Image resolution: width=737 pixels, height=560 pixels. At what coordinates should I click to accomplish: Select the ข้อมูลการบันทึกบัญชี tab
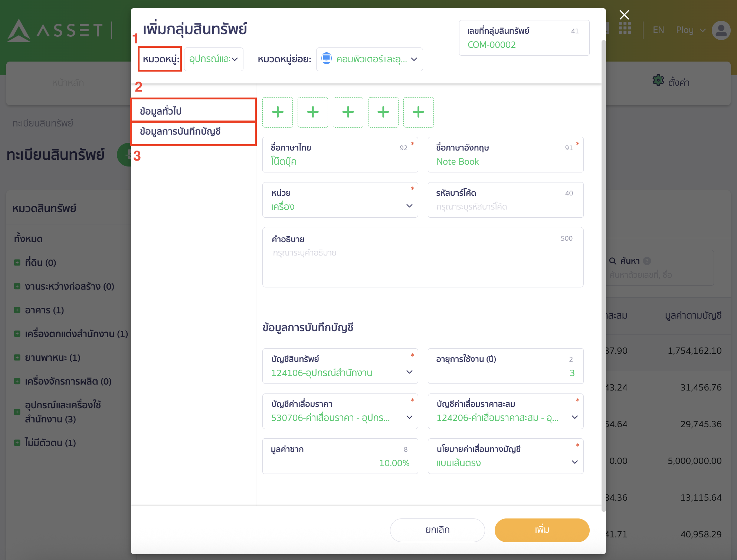pyautogui.click(x=193, y=132)
